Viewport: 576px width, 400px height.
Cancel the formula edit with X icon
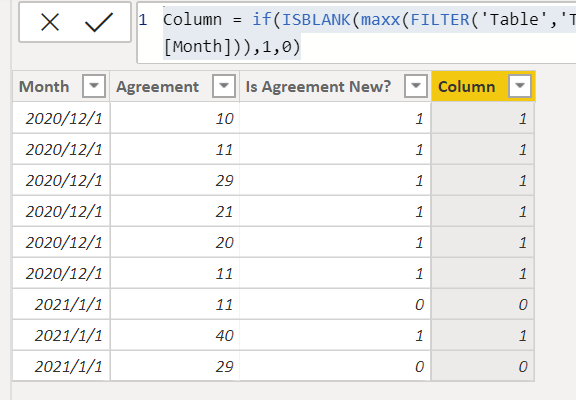[50, 22]
